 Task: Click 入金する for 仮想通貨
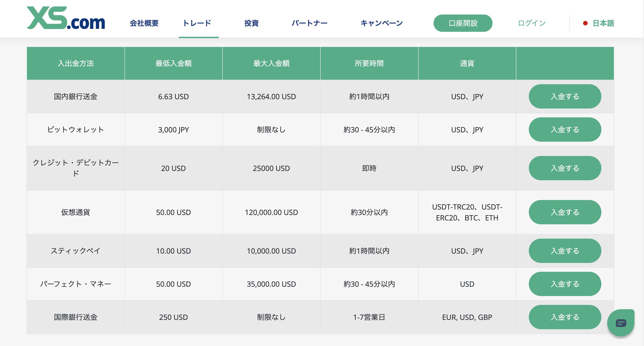pos(565,212)
